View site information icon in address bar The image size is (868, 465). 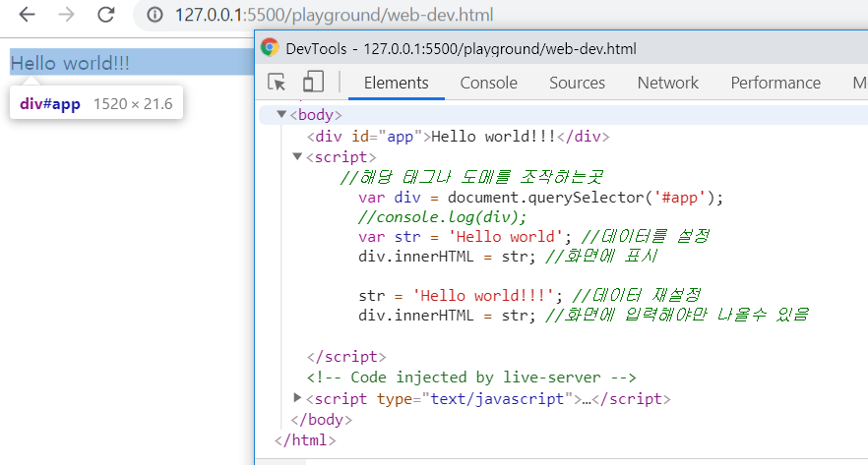pyautogui.click(x=155, y=15)
